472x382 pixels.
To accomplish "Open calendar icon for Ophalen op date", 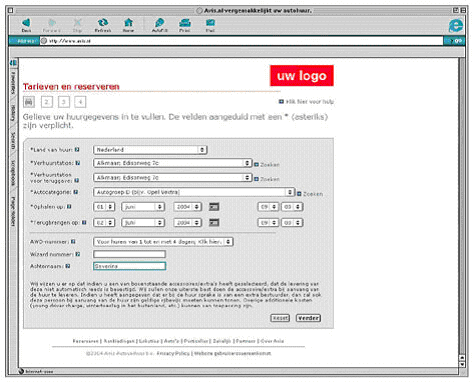I will click(x=214, y=207).
